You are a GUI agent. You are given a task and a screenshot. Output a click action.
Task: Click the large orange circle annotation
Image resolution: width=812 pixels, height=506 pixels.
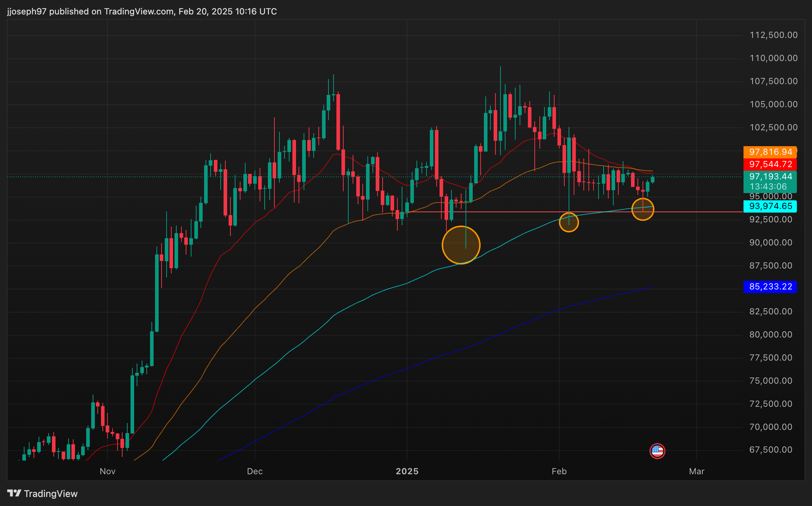(x=461, y=245)
